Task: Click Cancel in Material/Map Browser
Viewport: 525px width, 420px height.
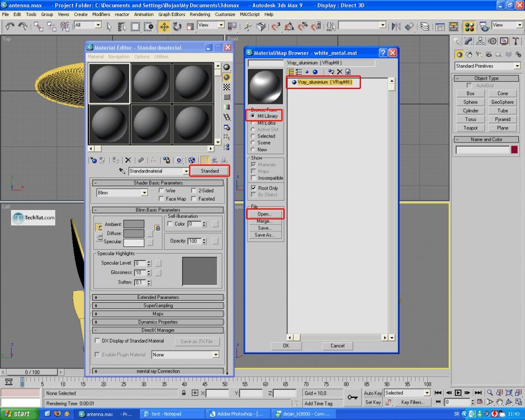Action: (337, 345)
